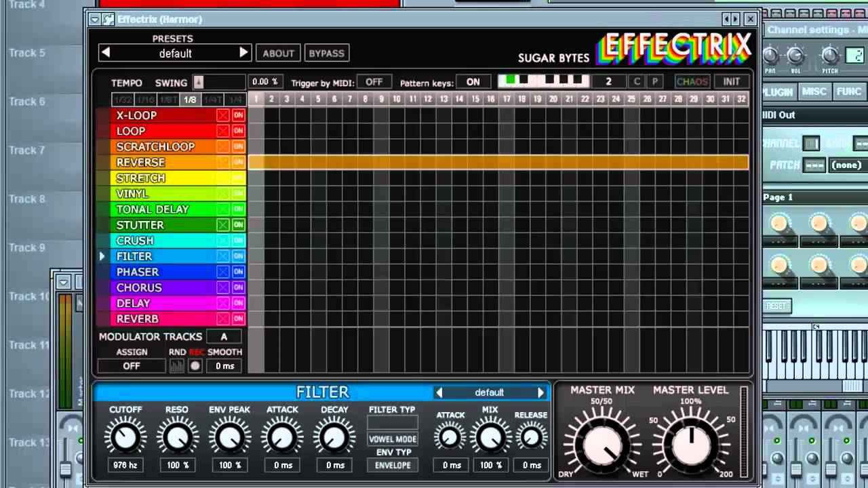Image resolution: width=868 pixels, height=488 pixels.
Task: Open the main presets default selector
Action: click(175, 54)
